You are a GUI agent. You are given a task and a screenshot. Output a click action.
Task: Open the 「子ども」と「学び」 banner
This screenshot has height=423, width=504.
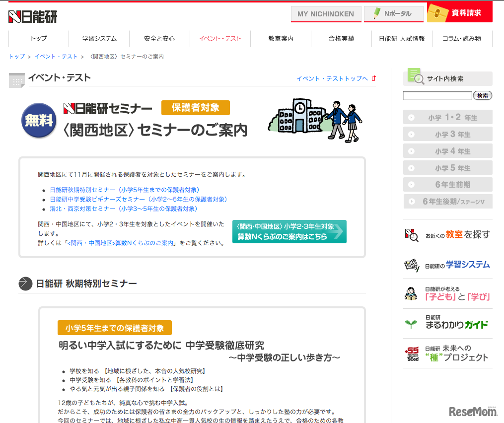click(447, 294)
